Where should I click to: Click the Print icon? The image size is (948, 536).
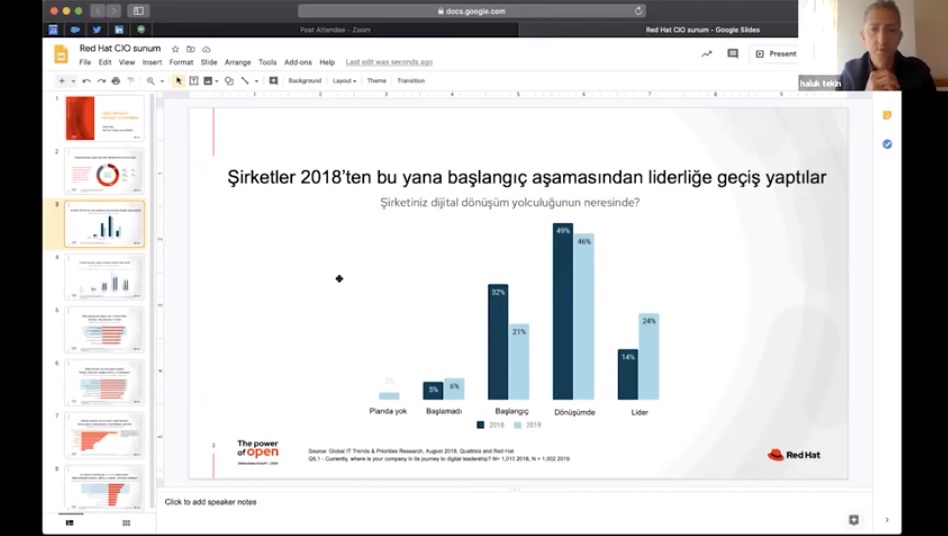115,81
